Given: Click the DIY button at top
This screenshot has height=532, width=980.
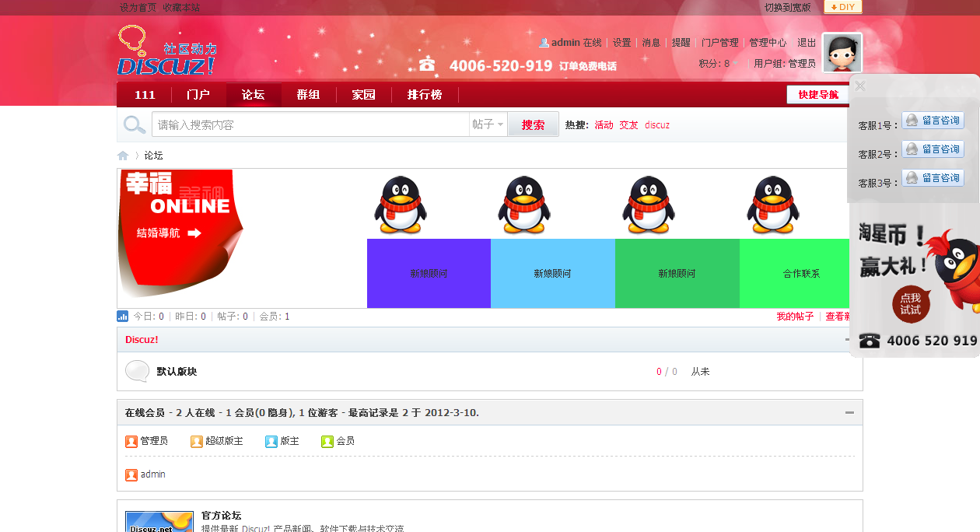Looking at the screenshot, I should click(x=843, y=7).
